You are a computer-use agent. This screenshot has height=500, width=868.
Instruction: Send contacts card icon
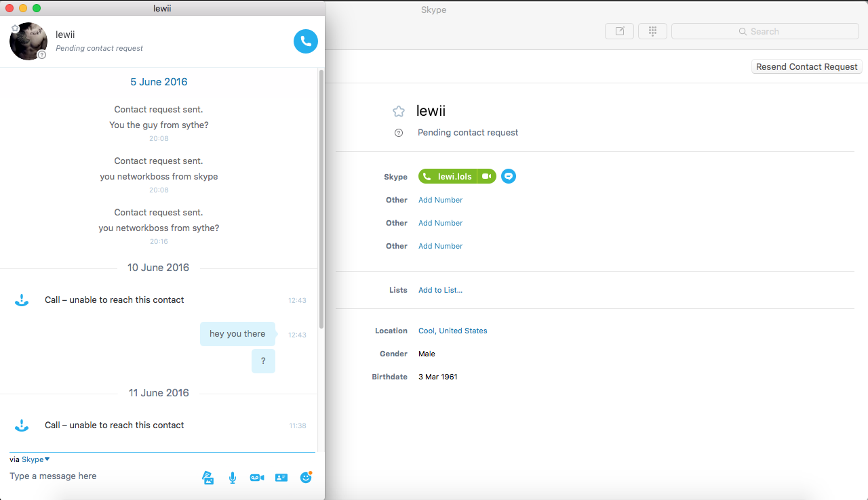coord(281,478)
